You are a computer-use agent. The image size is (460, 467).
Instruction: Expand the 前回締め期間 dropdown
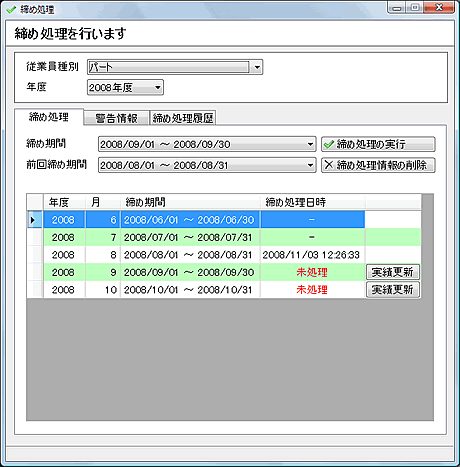310,165
